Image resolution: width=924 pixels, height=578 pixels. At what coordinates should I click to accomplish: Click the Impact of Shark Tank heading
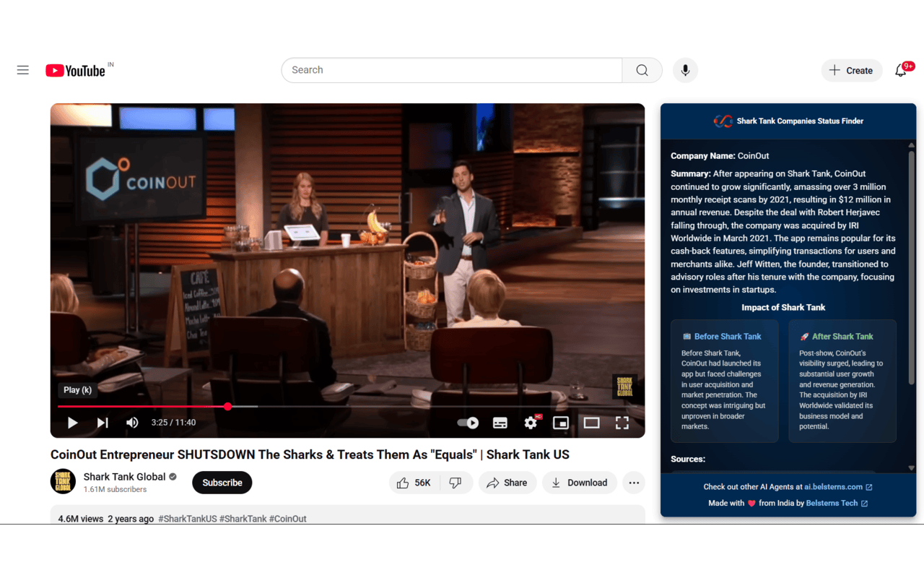click(x=783, y=308)
